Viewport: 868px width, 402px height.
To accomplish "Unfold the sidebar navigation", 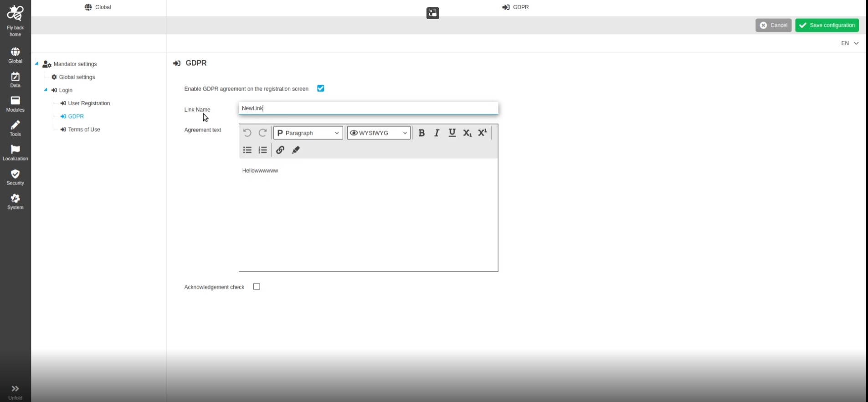I will (x=15, y=392).
